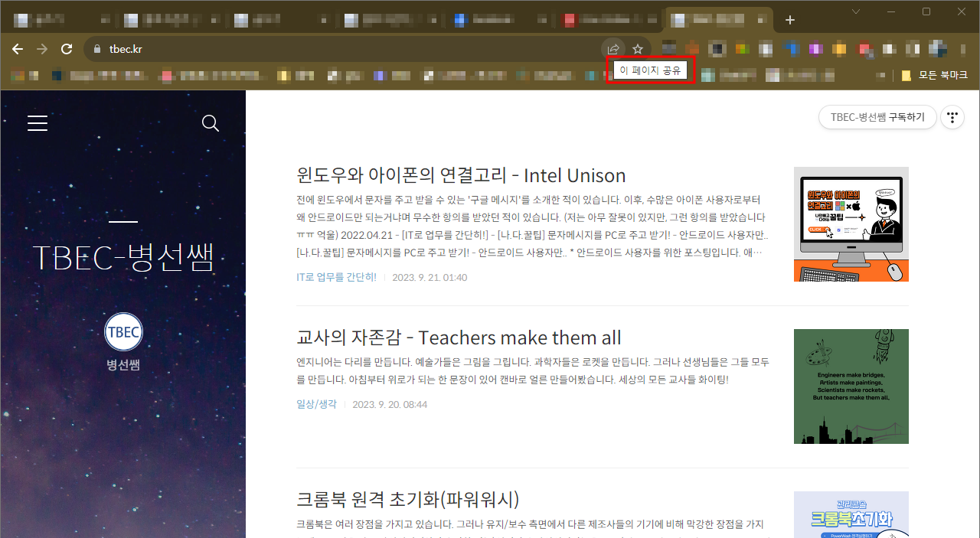Image resolution: width=980 pixels, height=538 pixels.
Task: Open the dotted more-options round button
Action: pos(952,117)
